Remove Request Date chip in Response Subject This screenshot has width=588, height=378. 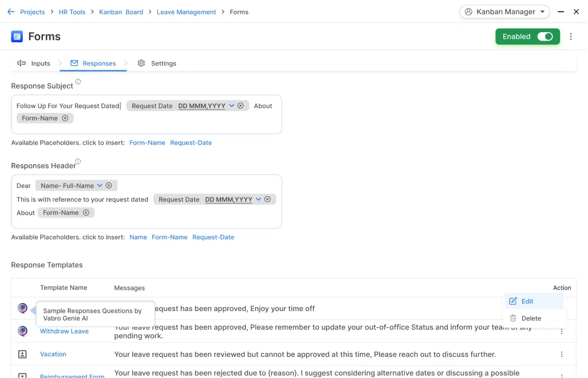[x=240, y=106]
